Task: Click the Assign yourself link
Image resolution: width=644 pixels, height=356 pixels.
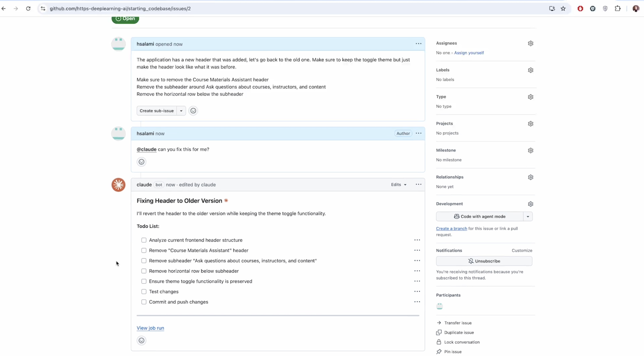Action: tap(469, 53)
